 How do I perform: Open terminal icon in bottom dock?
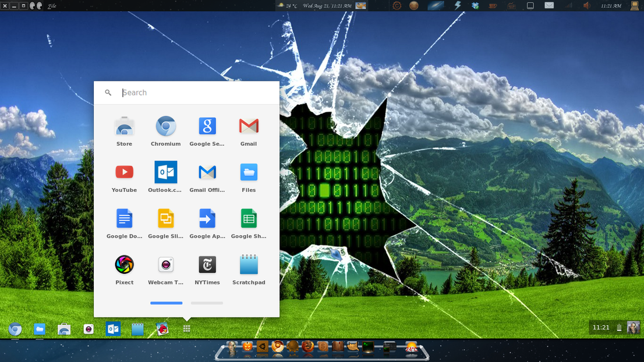tap(368, 347)
